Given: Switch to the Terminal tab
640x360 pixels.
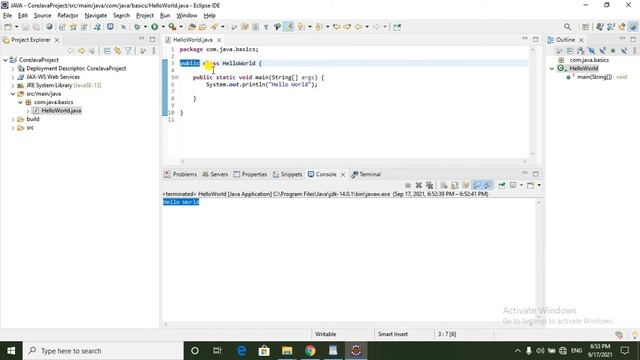Looking at the screenshot, I should tap(366, 174).
